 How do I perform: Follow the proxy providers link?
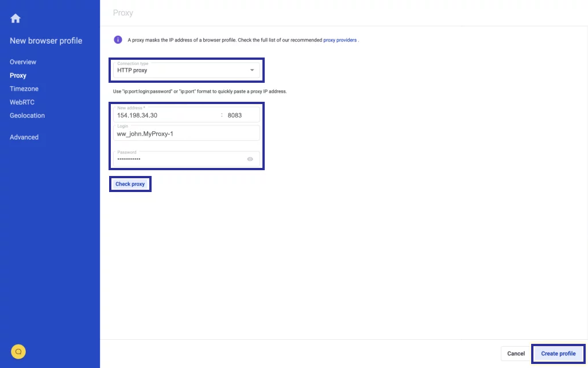pyautogui.click(x=339, y=40)
